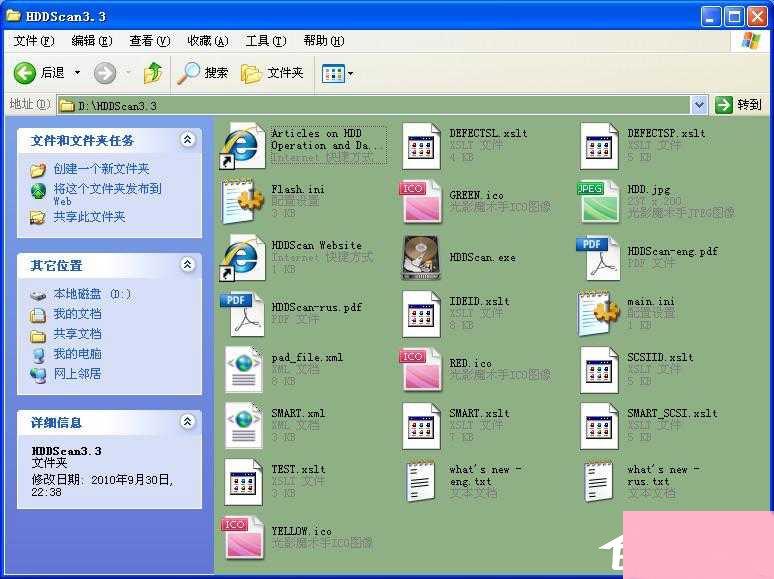Image resolution: width=774 pixels, height=579 pixels.
Task: Select the HDDScan Website shortcut icon
Action: [x=242, y=258]
